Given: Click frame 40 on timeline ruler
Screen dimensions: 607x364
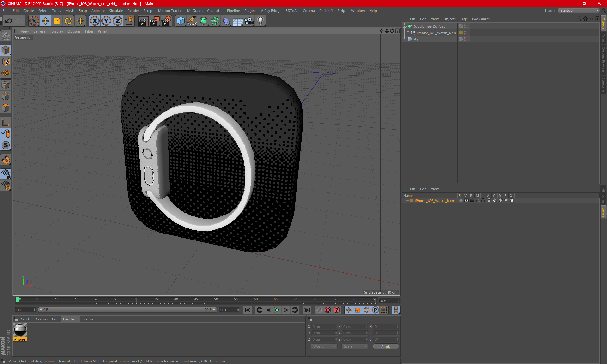Looking at the screenshot, I should pyautogui.click(x=176, y=300).
